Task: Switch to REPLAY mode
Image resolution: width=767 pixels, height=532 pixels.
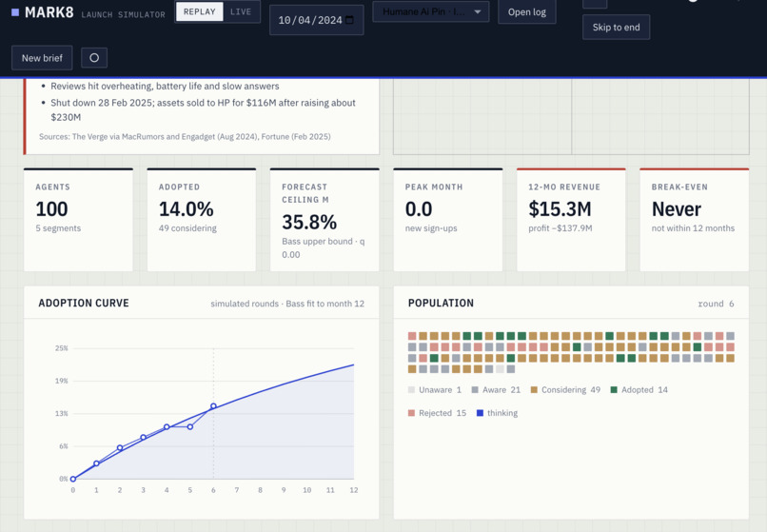Action: (199, 11)
